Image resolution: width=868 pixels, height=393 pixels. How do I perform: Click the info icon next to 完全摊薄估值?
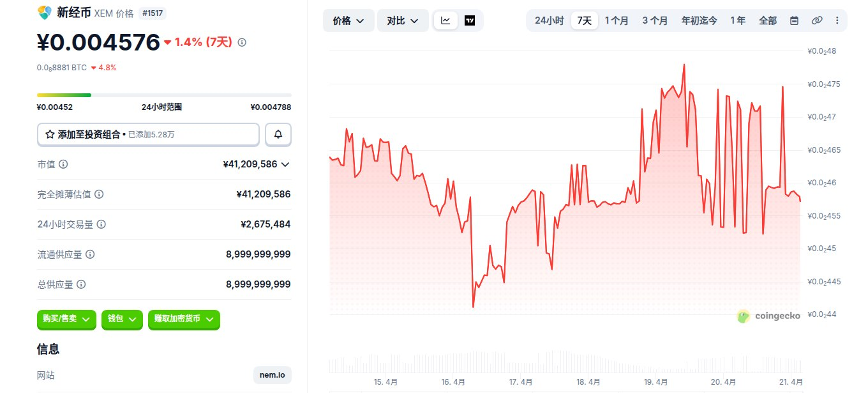click(x=99, y=194)
